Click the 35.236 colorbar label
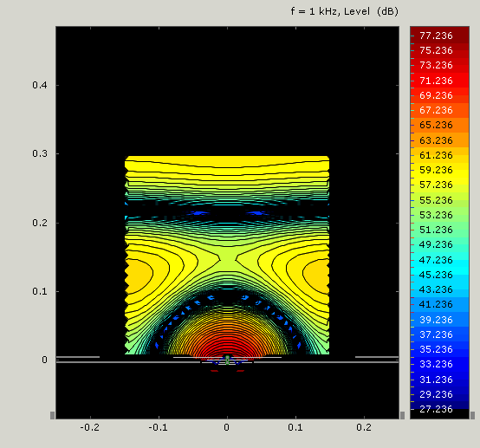 coord(436,349)
